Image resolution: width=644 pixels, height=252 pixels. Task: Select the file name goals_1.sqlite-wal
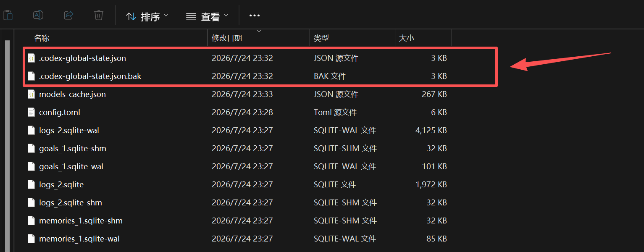(71, 166)
